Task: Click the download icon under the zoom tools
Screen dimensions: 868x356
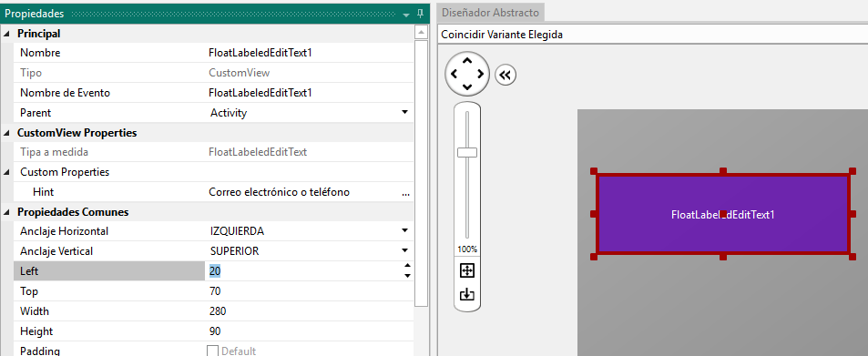Action: pyautogui.click(x=467, y=294)
